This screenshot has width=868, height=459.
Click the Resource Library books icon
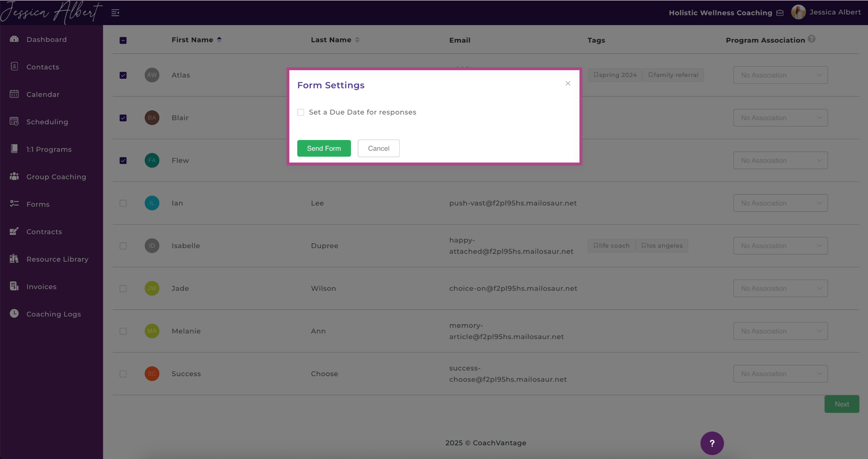14,259
